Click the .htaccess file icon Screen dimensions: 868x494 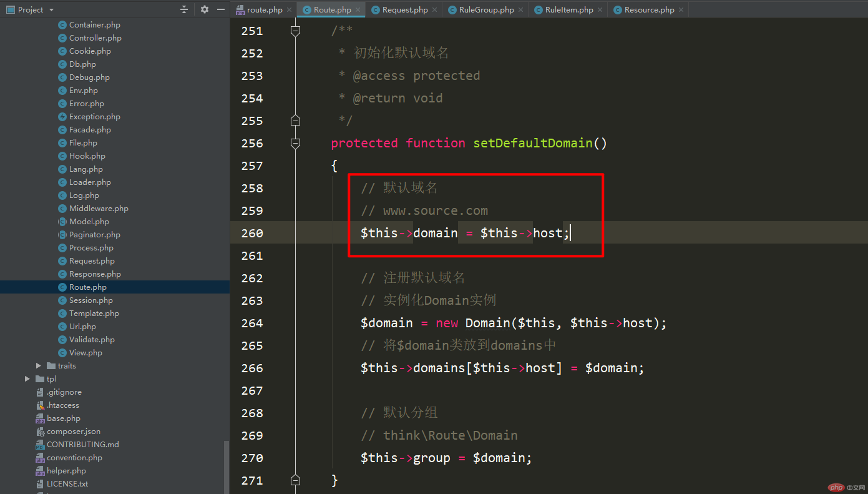pos(40,405)
